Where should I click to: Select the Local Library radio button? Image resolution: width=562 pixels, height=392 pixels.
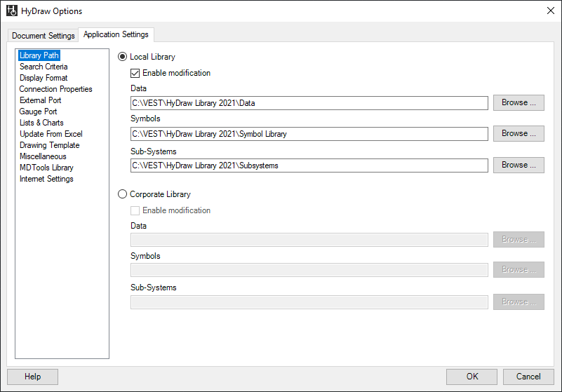pyautogui.click(x=123, y=57)
